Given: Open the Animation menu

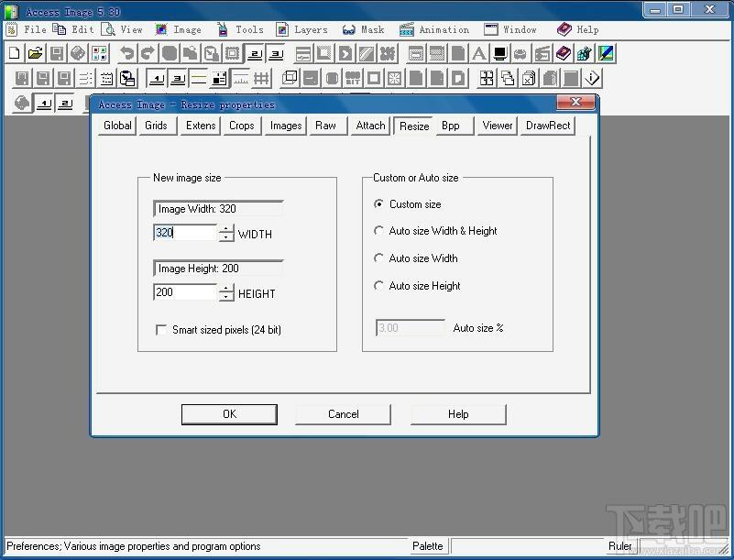Looking at the screenshot, I should click(x=444, y=29).
